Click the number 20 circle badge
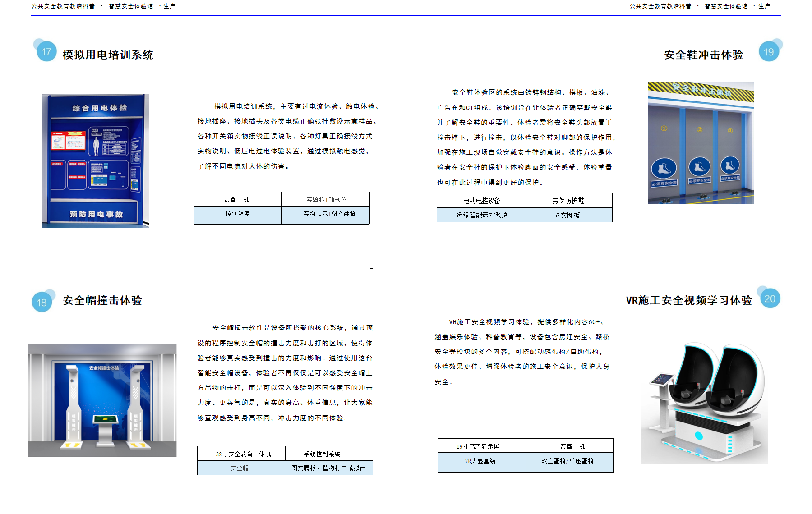Viewport: 812px width, 514px height. click(770, 298)
